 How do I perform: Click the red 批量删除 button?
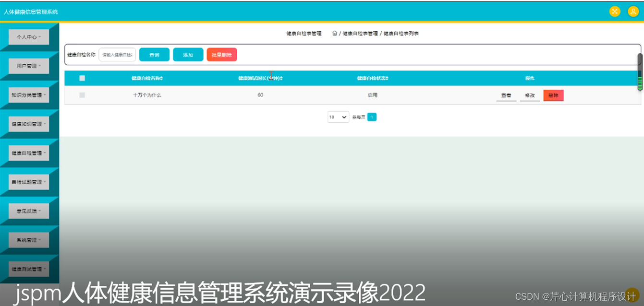pyautogui.click(x=222, y=54)
